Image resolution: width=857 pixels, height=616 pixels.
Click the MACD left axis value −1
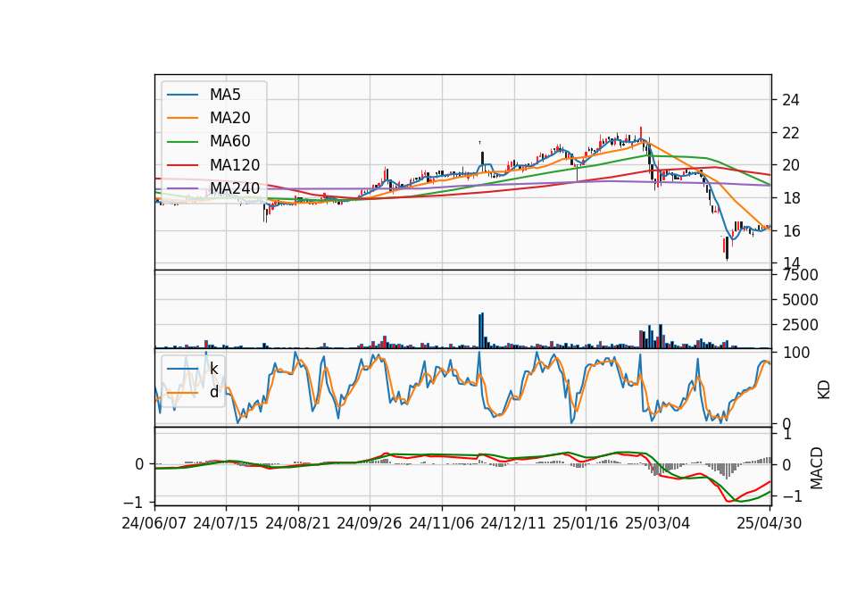pos(134,503)
